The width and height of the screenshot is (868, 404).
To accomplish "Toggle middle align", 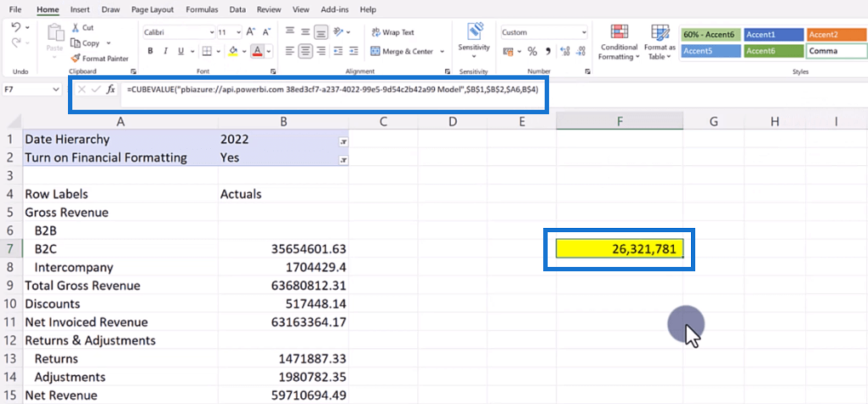I will tap(305, 32).
